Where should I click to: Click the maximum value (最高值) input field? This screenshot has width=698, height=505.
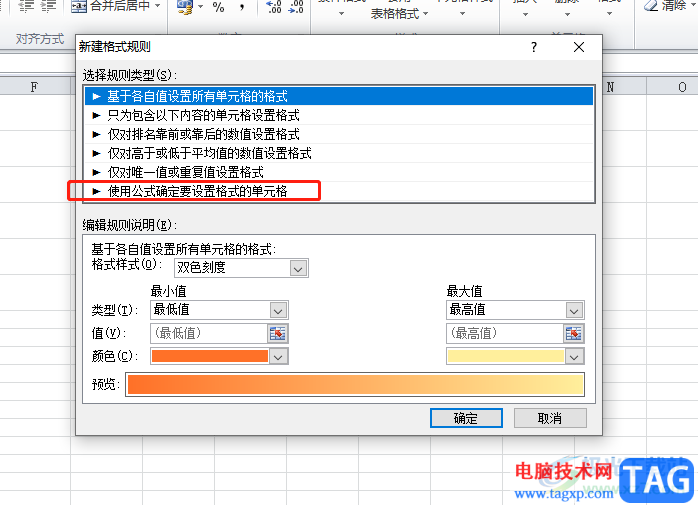[505, 333]
